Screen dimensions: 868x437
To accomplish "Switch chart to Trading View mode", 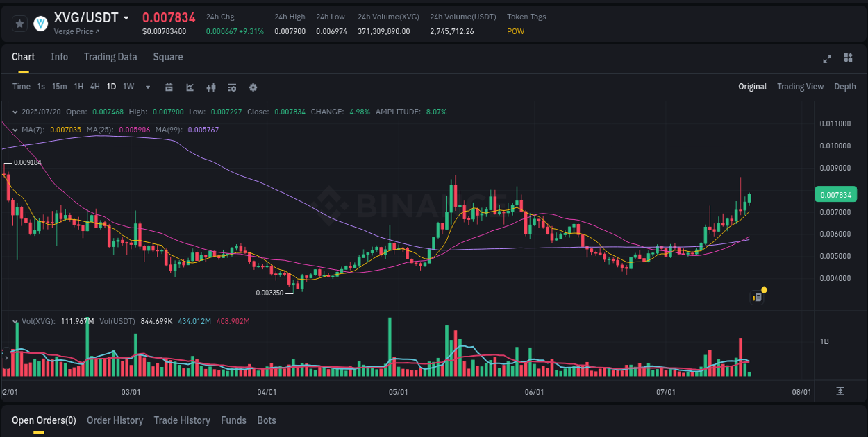I will point(800,87).
